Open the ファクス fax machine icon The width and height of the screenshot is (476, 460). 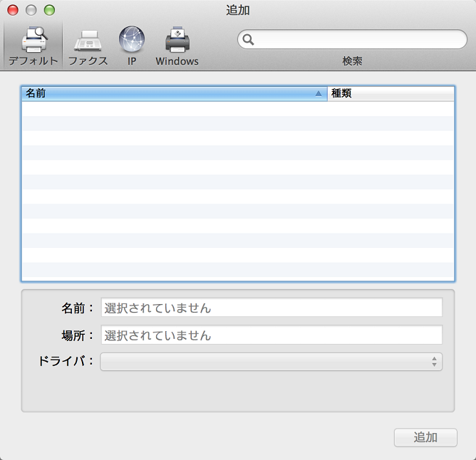tap(88, 39)
